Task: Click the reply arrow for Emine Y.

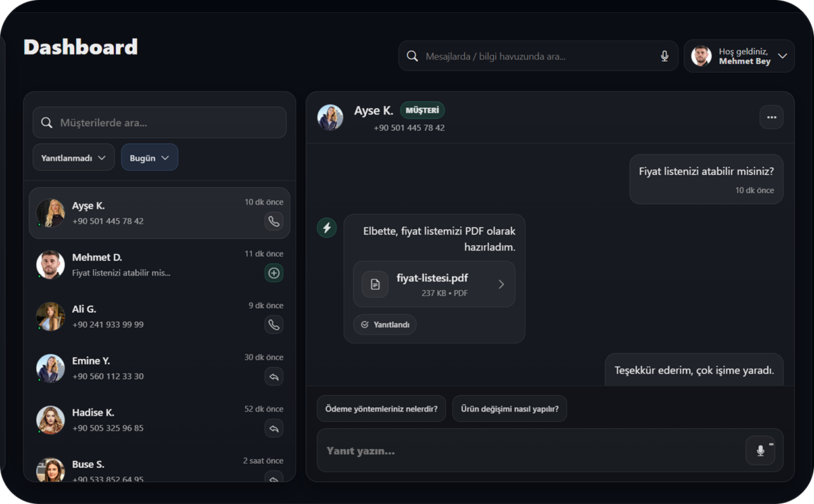Action: 274,377
